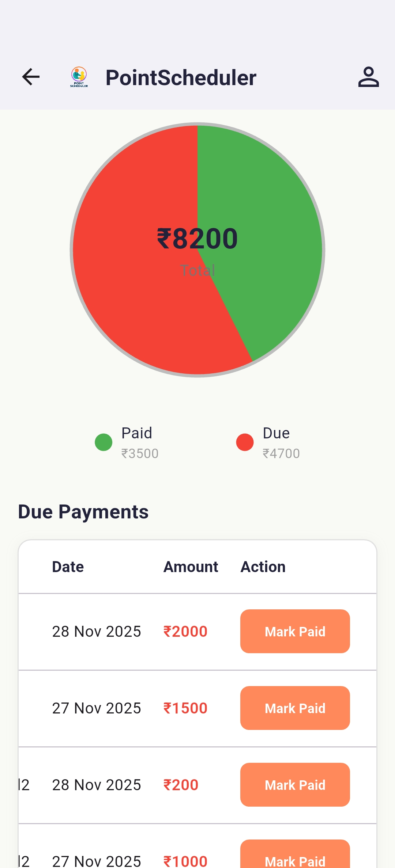395x868 pixels.
Task: Tap the Due Payments heading
Action: pyautogui.click(x=83, y=512)
